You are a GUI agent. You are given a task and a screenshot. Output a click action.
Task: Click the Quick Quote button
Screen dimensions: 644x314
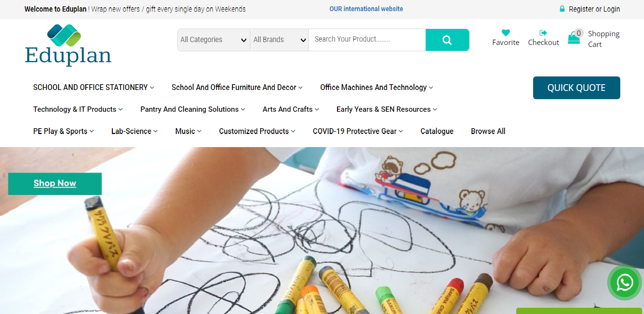click(x=576, y=88)
